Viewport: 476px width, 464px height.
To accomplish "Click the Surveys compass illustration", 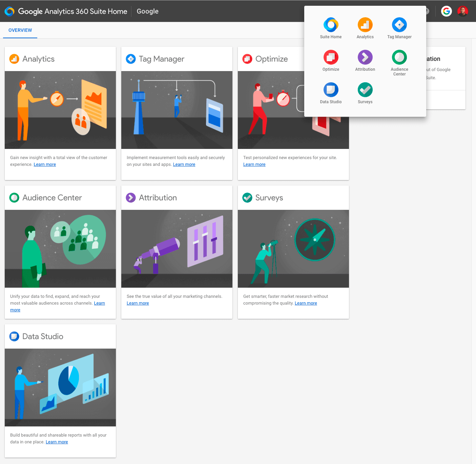I will click(293, 249).
